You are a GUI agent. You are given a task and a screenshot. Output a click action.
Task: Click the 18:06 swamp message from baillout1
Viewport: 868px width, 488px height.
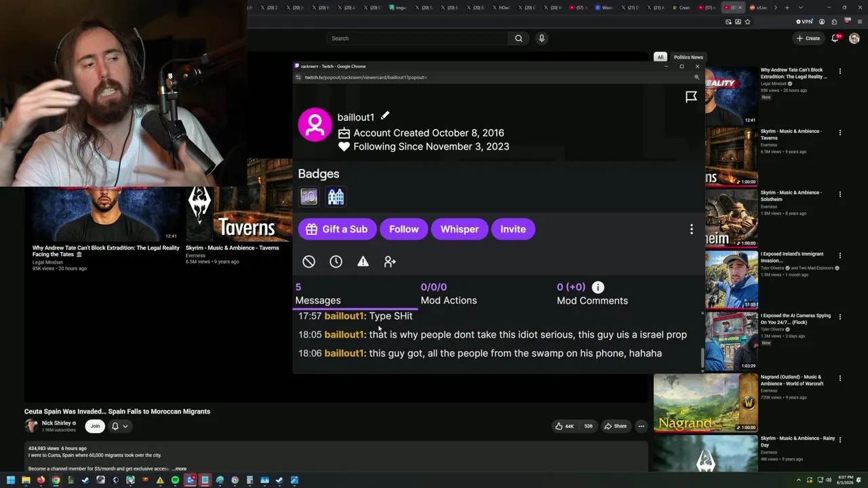480,353
